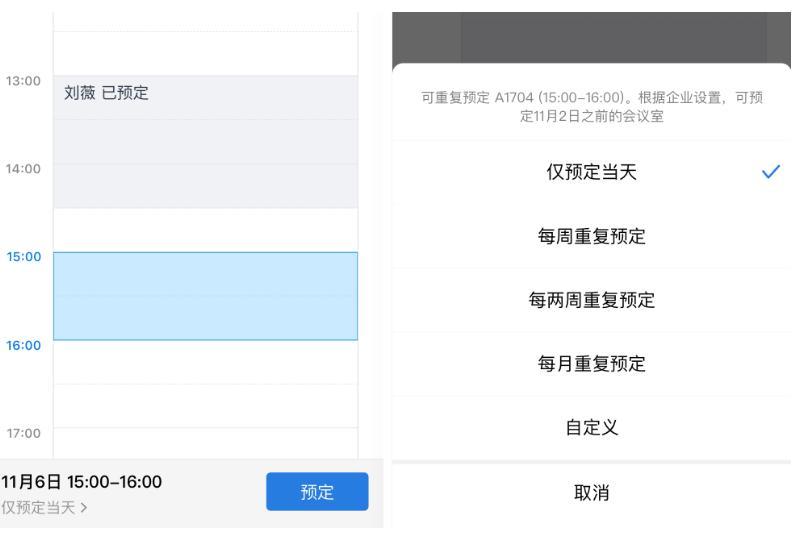This screenshot has width=798, height=539.
Task: Tap the A1704 repeat booking description text
Action: click(x=591, y=107)
